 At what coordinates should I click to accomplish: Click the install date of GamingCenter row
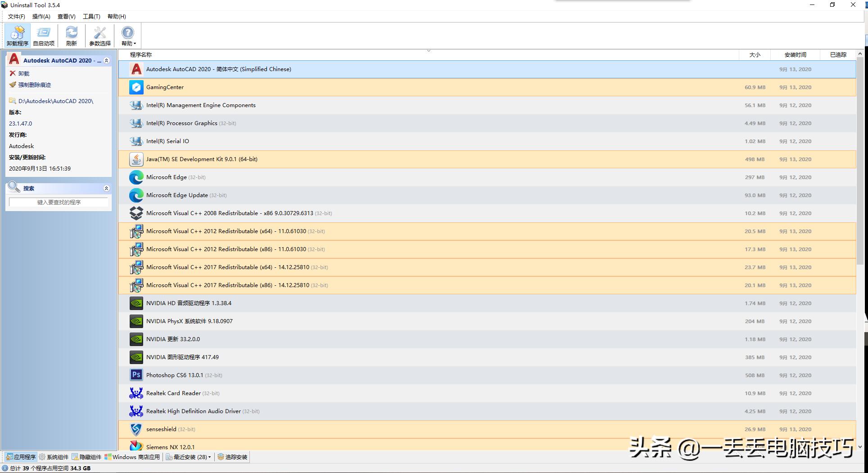[x=795, y=87]
